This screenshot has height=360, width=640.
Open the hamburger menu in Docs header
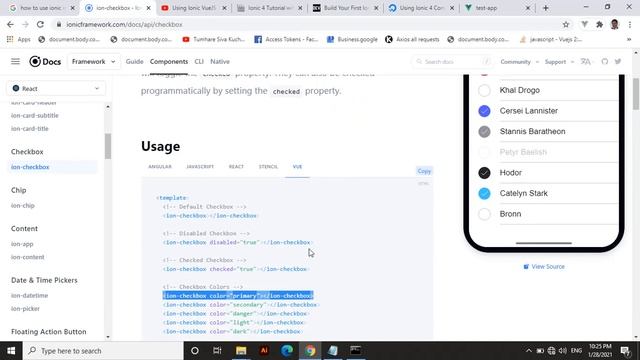[16, 62]
